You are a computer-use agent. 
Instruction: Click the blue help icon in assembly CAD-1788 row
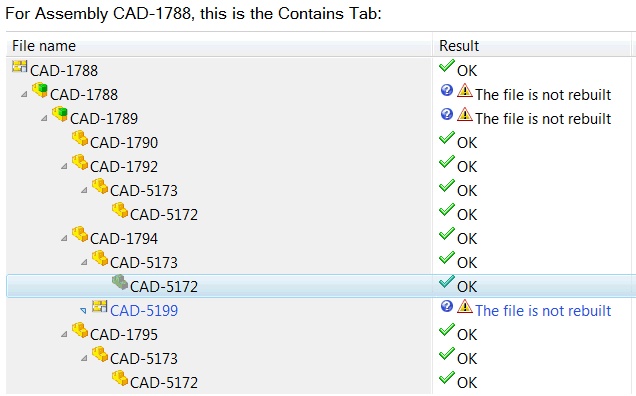pos(447,90)
